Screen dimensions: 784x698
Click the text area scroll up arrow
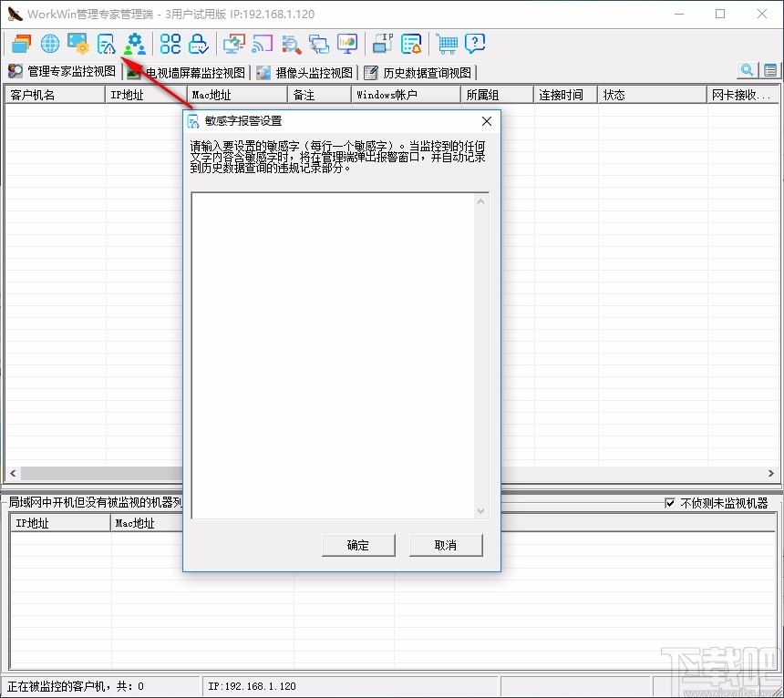pyautogui.click(x=481, y=202)
